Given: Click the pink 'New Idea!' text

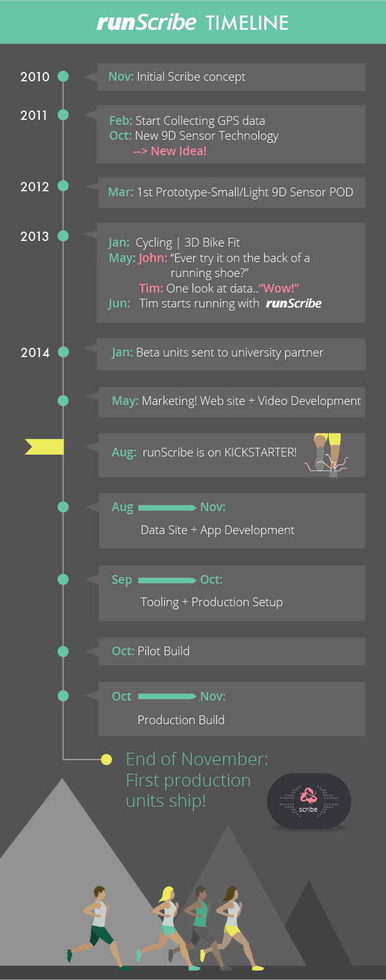Looking at the screenshot, I should 170,151.
